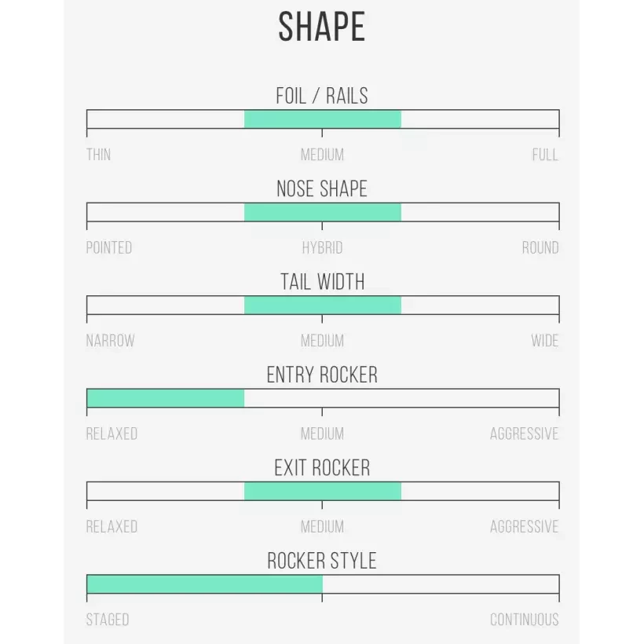644x644 pixels.
Task: Select the THIN label under Foil / Rails
Action: pyautogui.click(x=98, y=155)
